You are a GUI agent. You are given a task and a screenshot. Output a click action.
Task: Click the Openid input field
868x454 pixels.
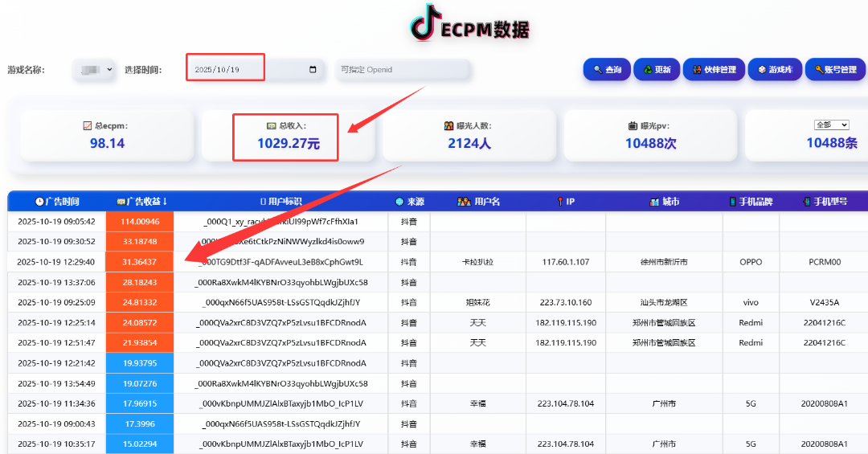tap(403, 70)
